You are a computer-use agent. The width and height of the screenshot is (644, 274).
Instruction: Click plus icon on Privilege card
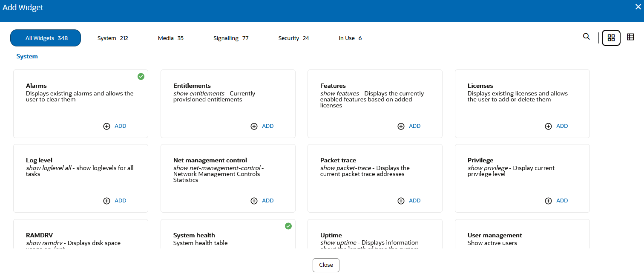(548, 201)
